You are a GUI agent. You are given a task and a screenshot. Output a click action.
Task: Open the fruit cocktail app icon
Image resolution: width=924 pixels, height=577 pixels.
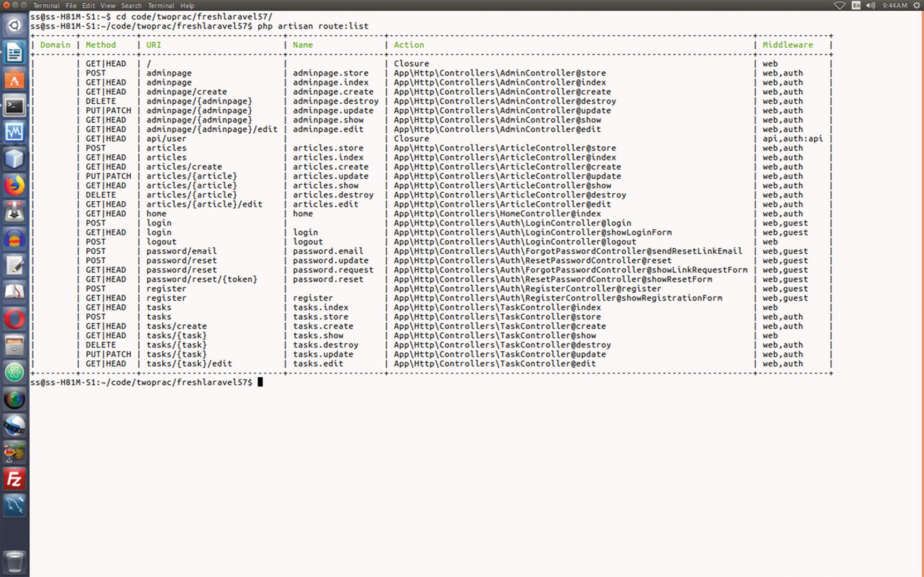pos(14,453)
